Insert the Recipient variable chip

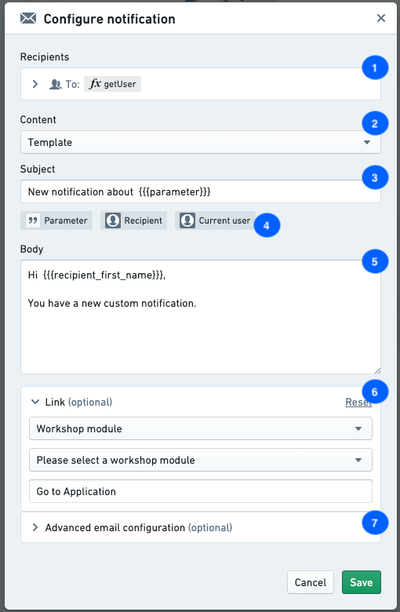click(133, 221)
